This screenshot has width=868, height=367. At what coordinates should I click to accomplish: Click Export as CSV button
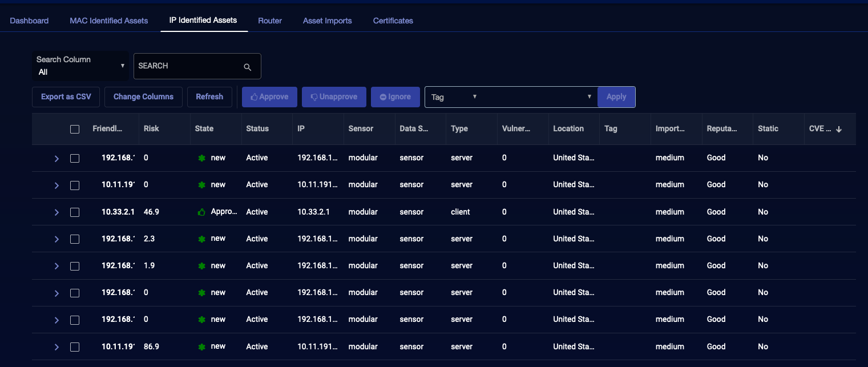tap(66, 97)
